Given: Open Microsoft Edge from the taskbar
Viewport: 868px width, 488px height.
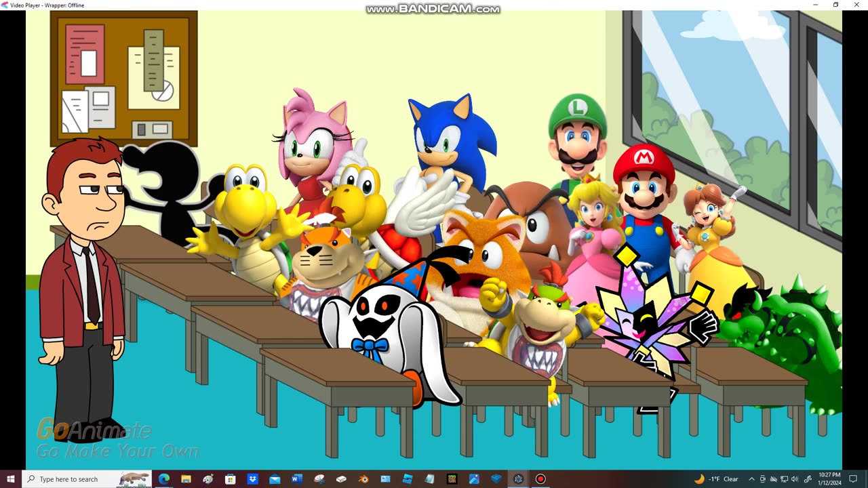Looking at the screenshot, I should point(163,479).
